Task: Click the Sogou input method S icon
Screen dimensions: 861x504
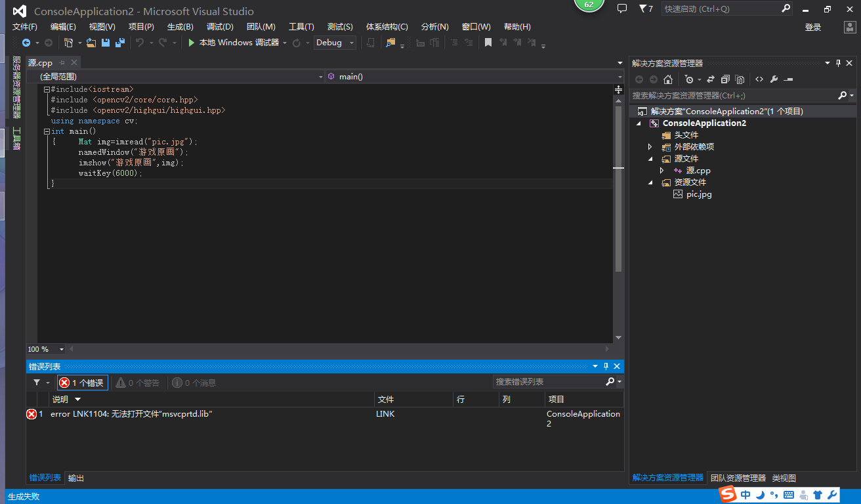Action: [728, 495]
